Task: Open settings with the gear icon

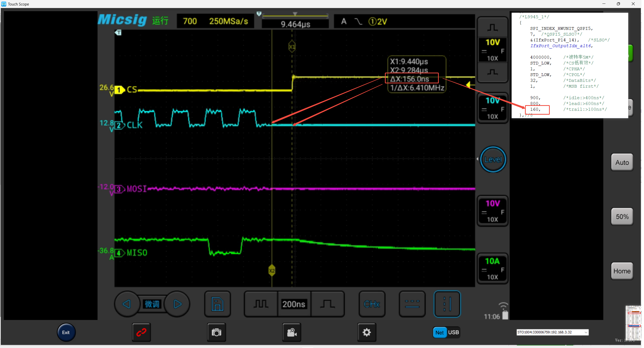Action: point(367,332)
